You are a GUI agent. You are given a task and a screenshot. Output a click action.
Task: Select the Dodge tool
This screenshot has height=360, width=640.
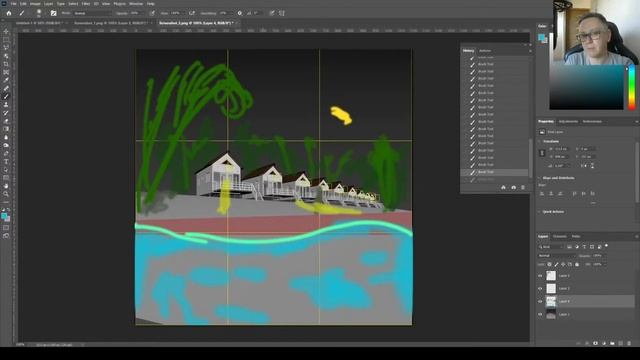(x=6, y=145)
